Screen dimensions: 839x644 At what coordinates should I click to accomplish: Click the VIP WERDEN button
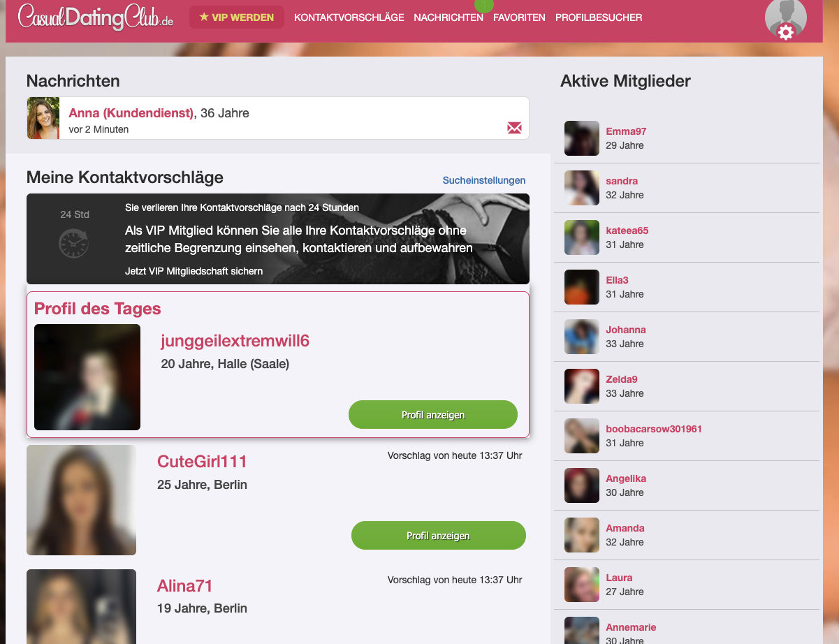point(237,17)
